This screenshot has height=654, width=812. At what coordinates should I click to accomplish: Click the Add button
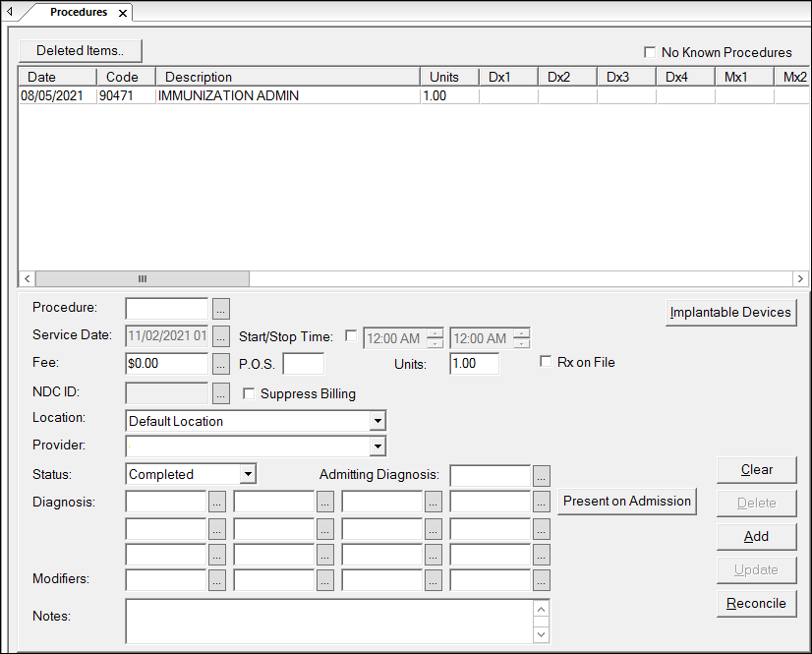(757, 536)
